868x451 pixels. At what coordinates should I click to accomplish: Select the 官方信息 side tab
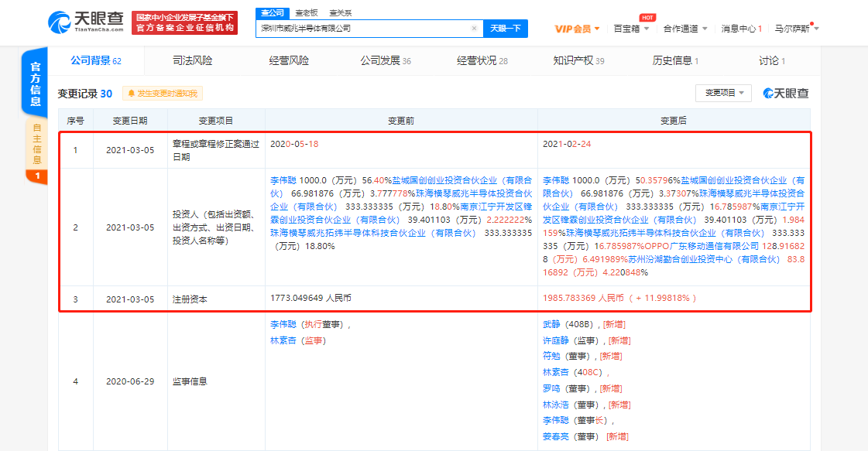pos(36,83)
